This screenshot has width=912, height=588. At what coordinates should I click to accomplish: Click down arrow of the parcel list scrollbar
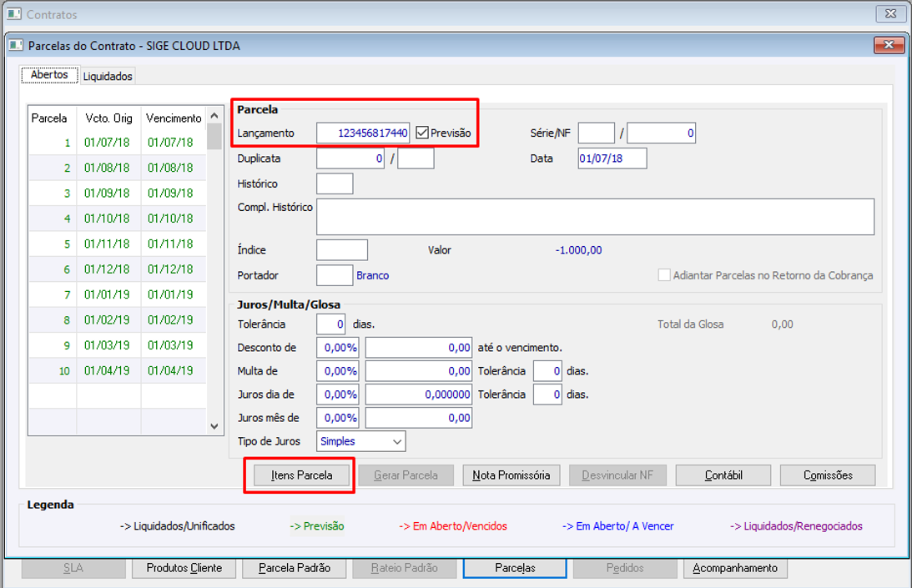(x=214, y=426)
